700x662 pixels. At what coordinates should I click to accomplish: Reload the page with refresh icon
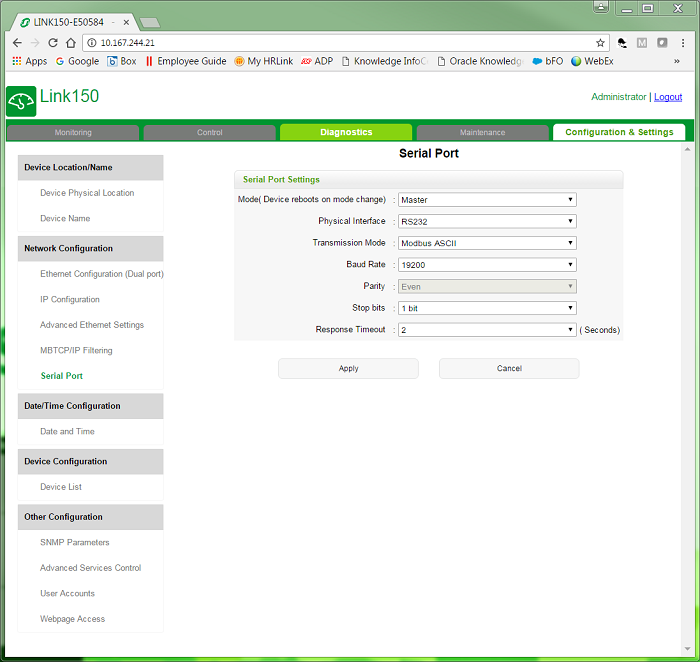point(53,43)
